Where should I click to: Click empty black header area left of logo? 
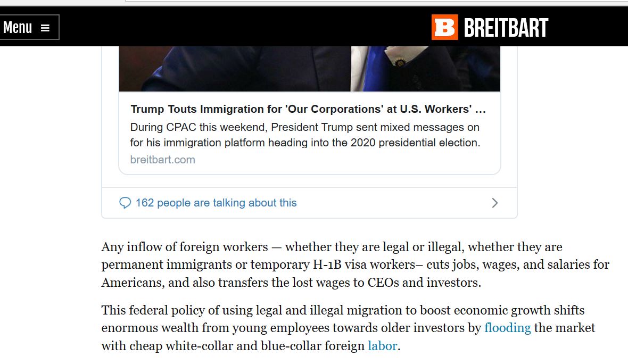tap(239, 27)
